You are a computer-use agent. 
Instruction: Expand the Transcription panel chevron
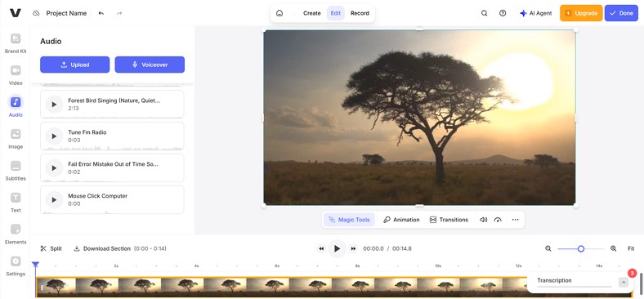point(623,282)
